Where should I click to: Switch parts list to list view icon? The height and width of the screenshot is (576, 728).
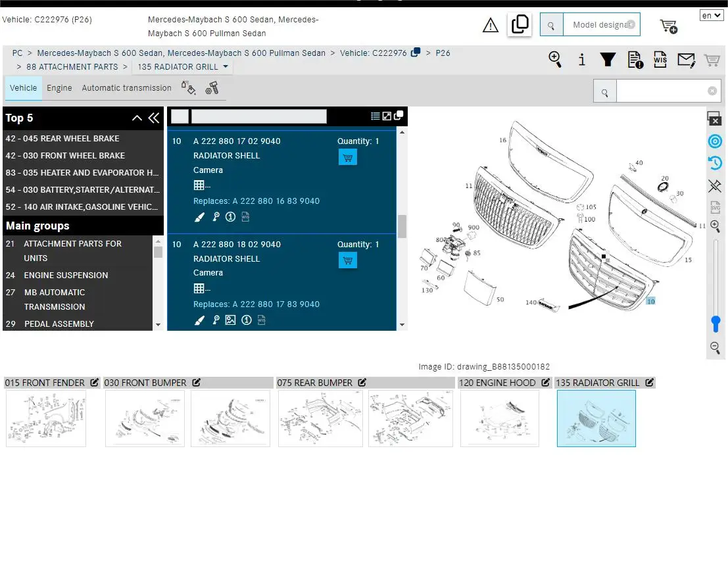[375, 116]
